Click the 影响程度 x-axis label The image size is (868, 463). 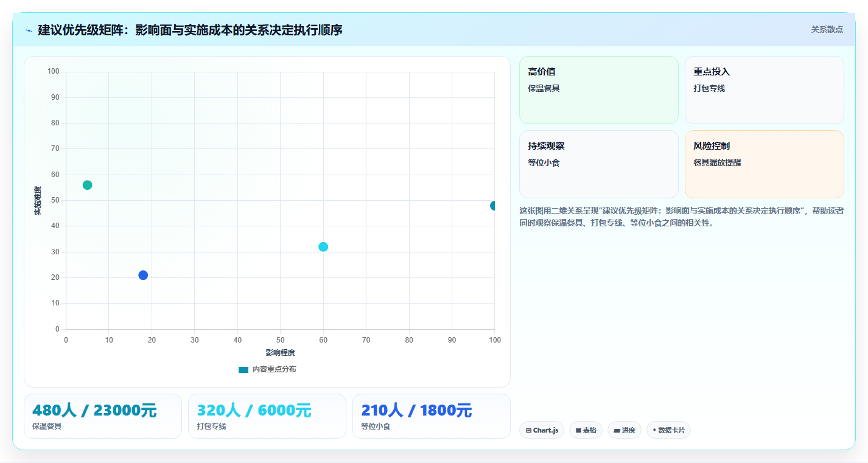(280, 353)
